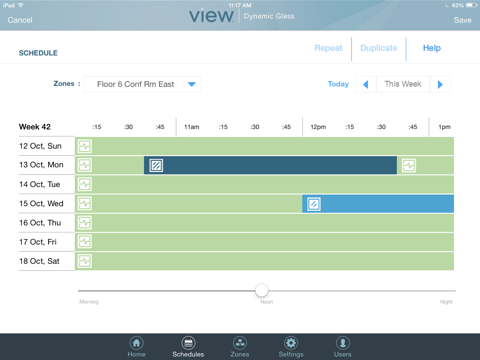
Task: Click the Duplicate button
Action: coord(379,48)
